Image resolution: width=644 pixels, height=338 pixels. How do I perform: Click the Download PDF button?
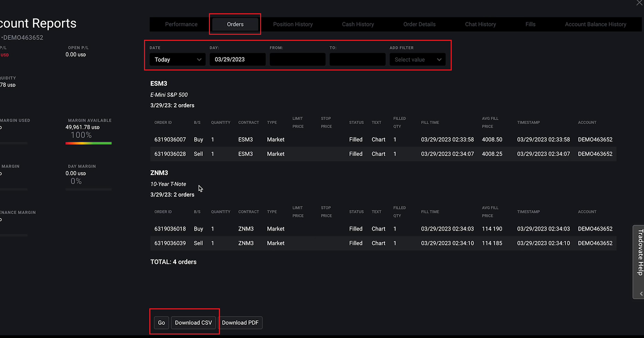[240, 323]
